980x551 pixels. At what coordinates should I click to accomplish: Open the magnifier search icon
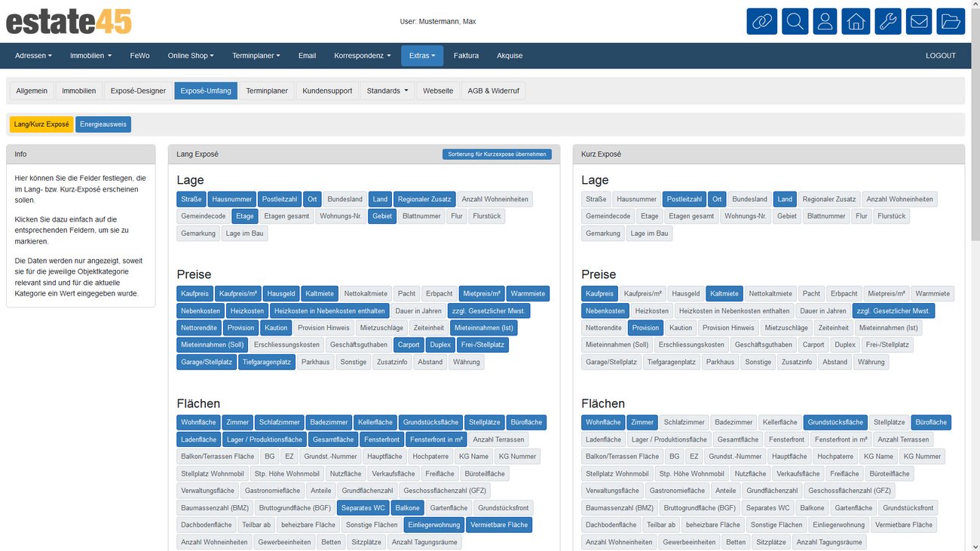[x=795, y=21]
